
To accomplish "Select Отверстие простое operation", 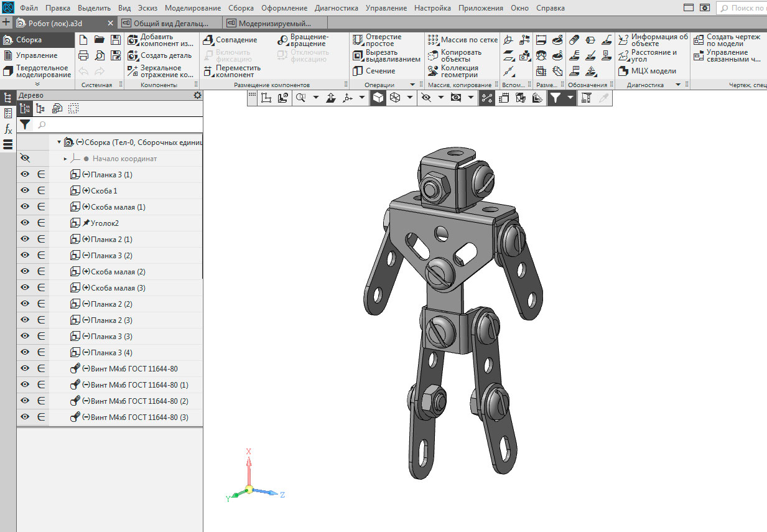I will pyautogui.click(x=377, y=40).
